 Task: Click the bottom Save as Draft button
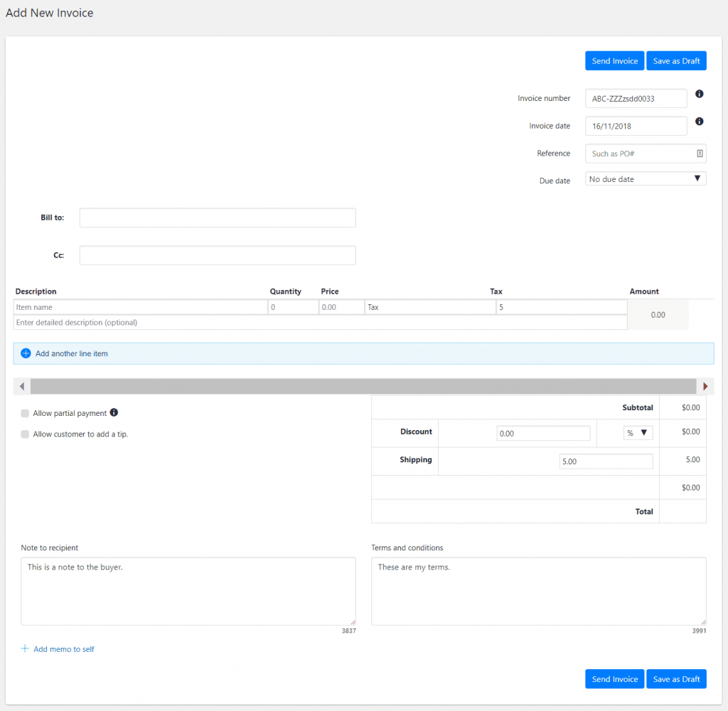pos(676,679)
